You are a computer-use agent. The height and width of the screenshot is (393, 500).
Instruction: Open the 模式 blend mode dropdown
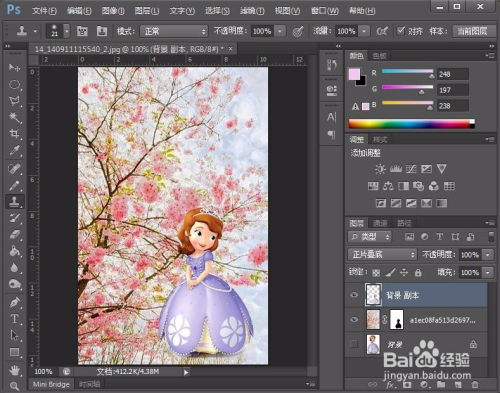pyautogui.click(x=174, y=31)
